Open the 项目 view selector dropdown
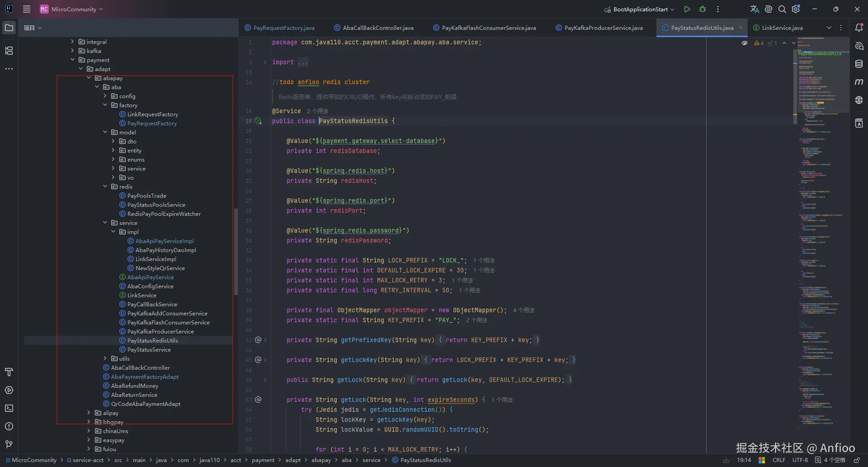Screen dimensions: 868x467 click(x=33, y=28)
